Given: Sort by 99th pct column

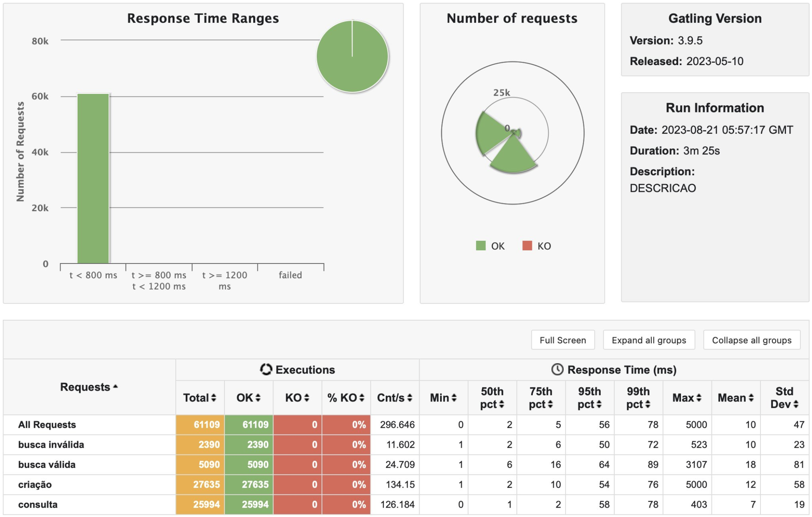Looking at the screenshot, I should (x=638, y=398).
